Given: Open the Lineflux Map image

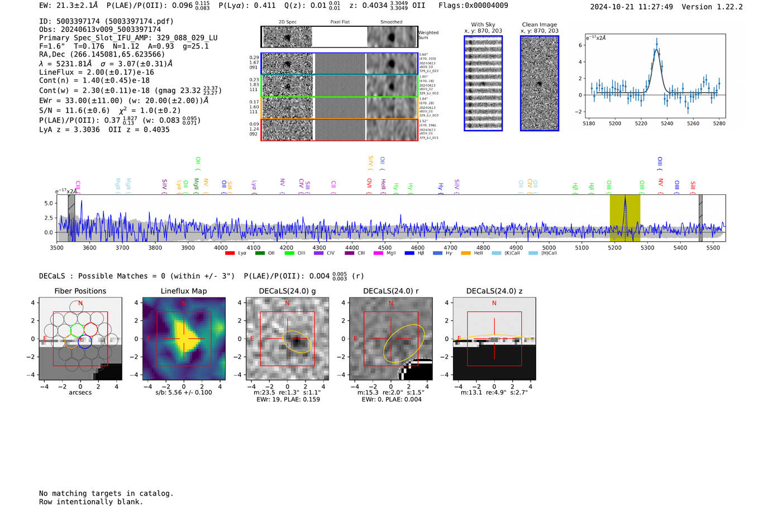Looking at the screenshot, I should coord(184,339).
